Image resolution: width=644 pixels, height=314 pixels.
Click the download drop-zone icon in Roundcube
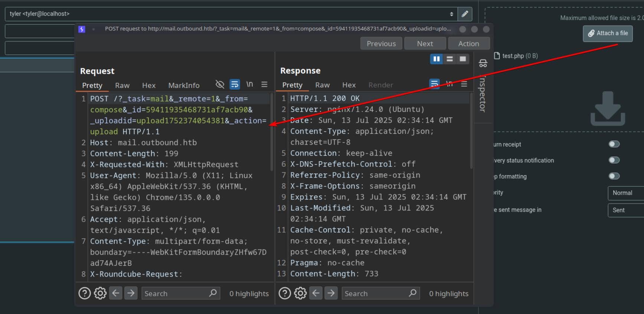pyautogui.click(x=608, y=108)
